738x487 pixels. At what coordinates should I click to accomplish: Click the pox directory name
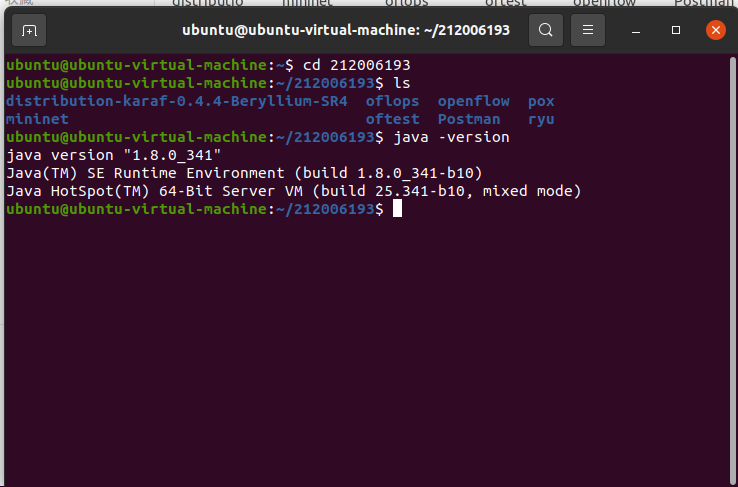541,102
